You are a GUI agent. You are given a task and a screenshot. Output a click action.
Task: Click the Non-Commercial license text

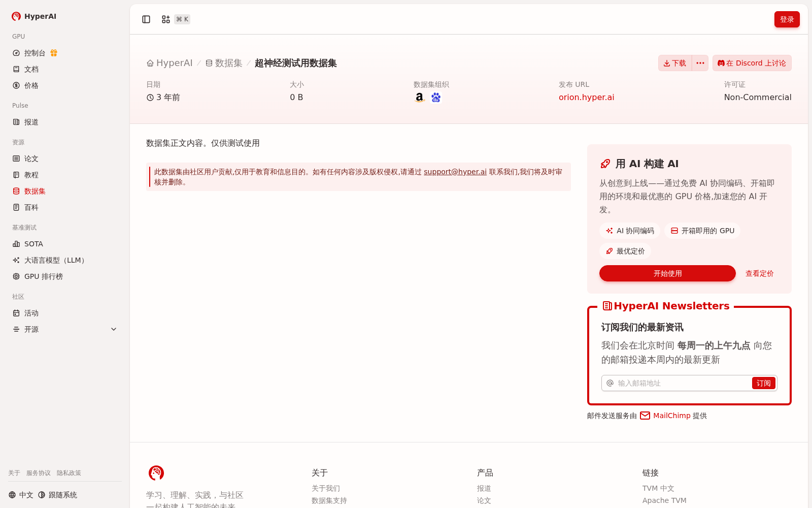[758, 97]
